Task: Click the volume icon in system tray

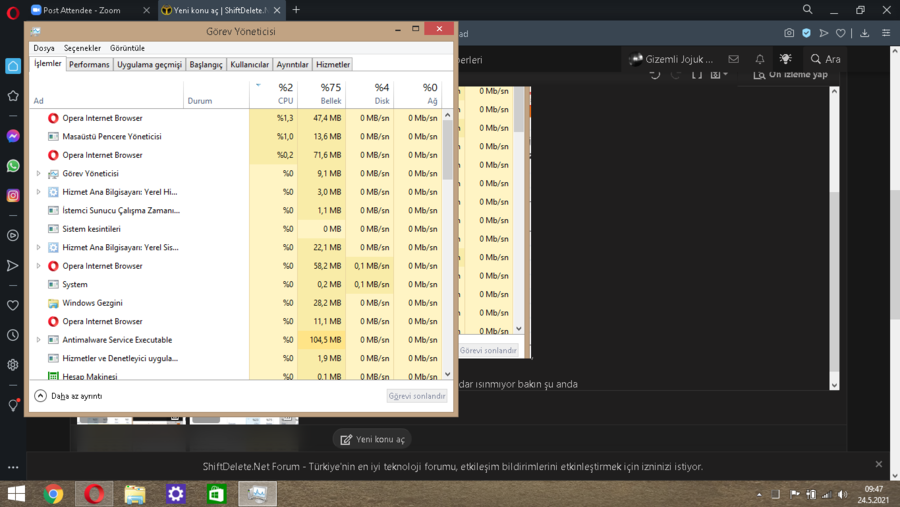Action: coord(843,494)
